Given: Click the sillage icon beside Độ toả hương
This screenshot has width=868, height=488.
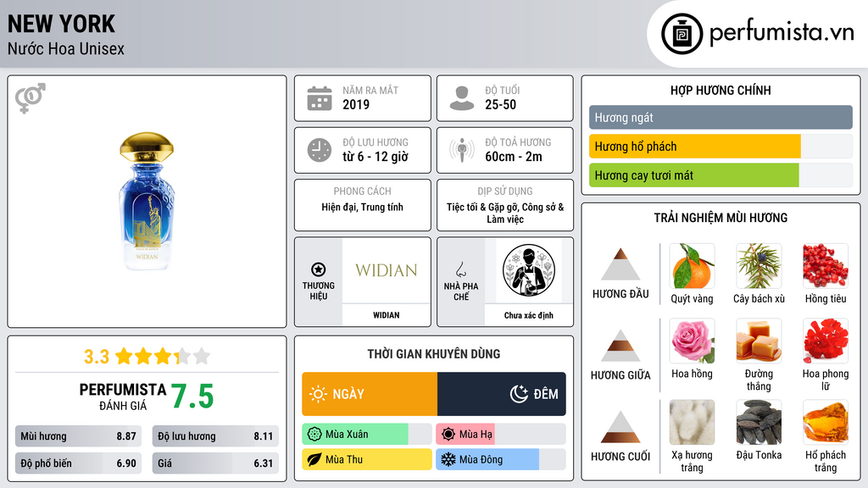Looking at the screenshot, I should (x=462, y=150).
